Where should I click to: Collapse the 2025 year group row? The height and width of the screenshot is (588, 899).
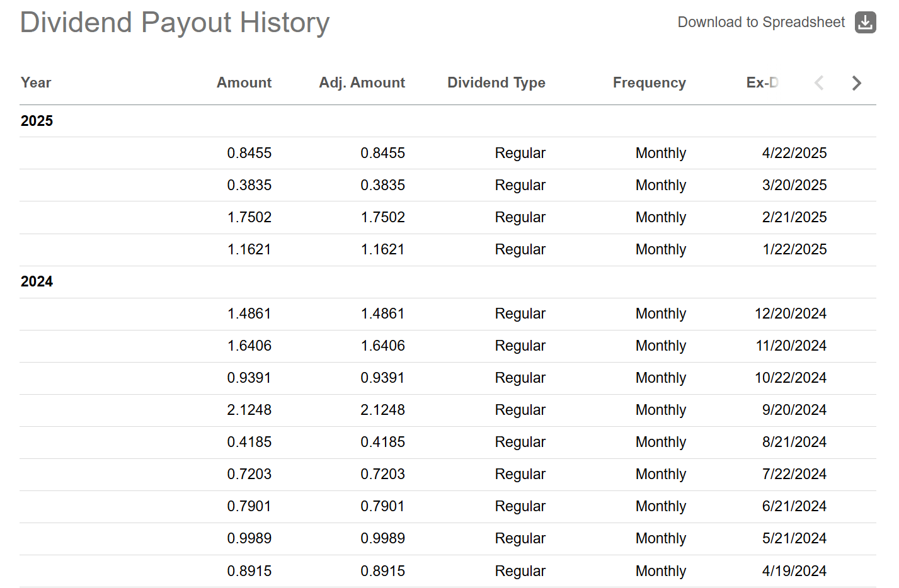coord(37,121)
